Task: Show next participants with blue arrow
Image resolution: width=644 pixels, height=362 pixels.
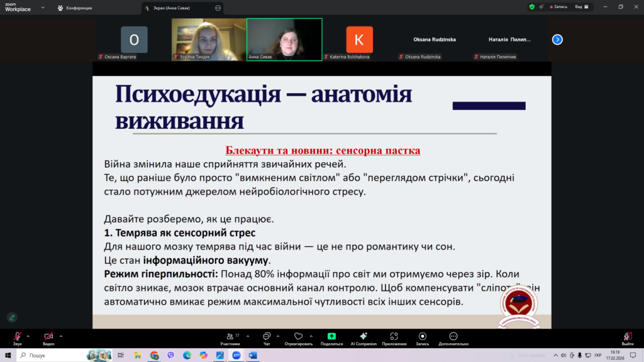Action: (557, 40)
